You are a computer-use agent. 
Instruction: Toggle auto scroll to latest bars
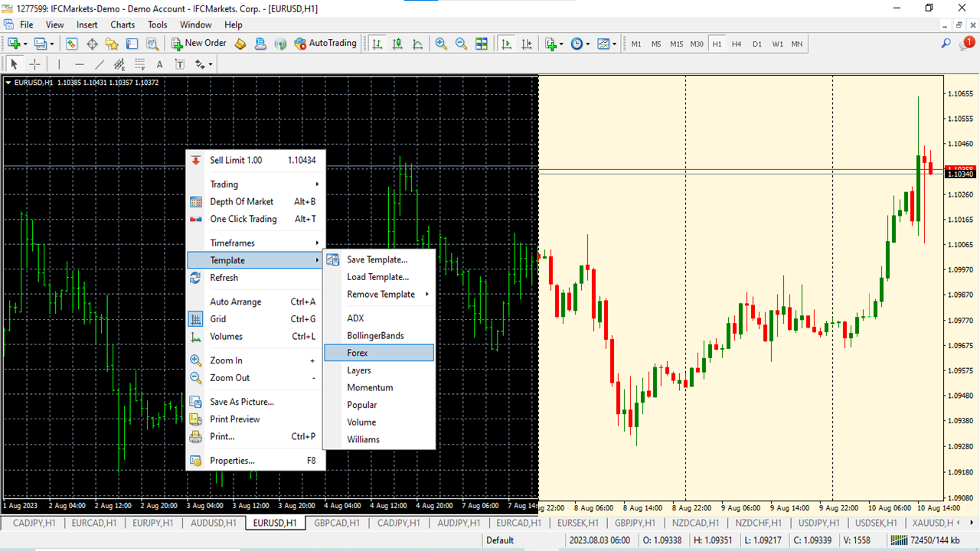(x=506, y=44)
